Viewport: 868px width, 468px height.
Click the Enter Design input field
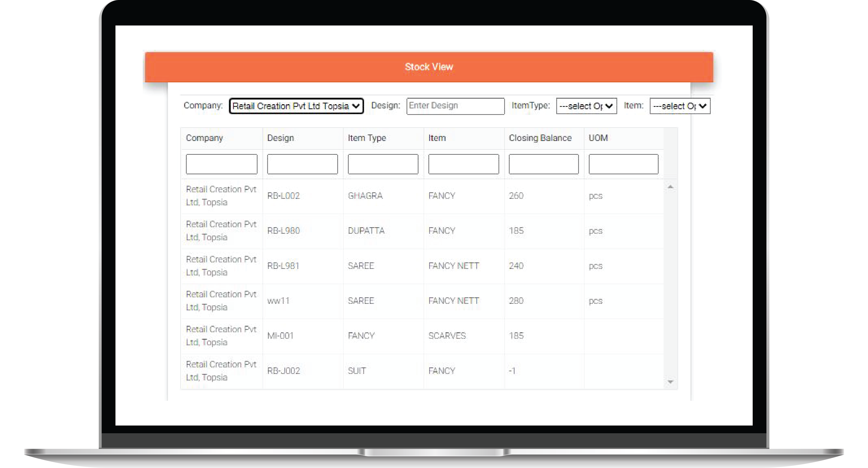click(455, 106)
